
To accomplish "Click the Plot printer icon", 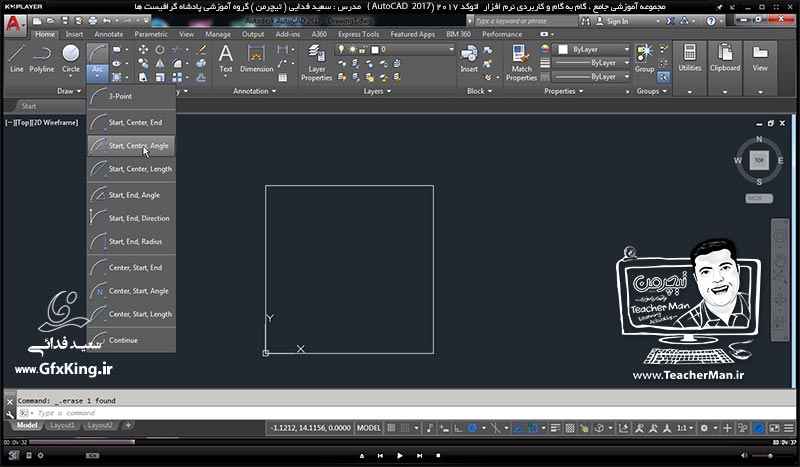I will 92,21.
